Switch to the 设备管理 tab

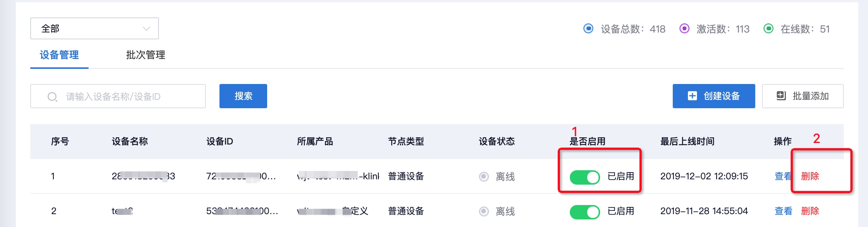(59, 55)
